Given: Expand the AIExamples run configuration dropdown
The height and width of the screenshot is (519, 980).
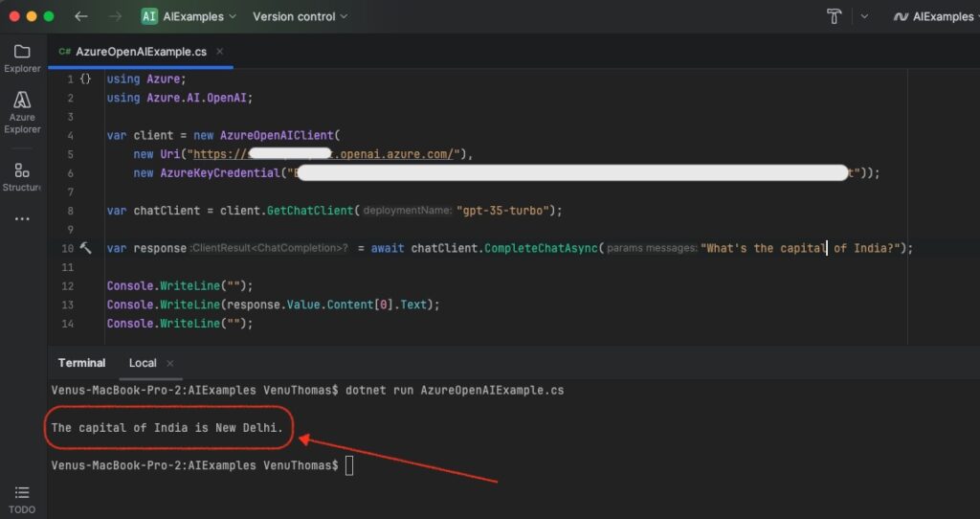Looking at the screenshot, I should pyautogui.click(x=935, y=16).
